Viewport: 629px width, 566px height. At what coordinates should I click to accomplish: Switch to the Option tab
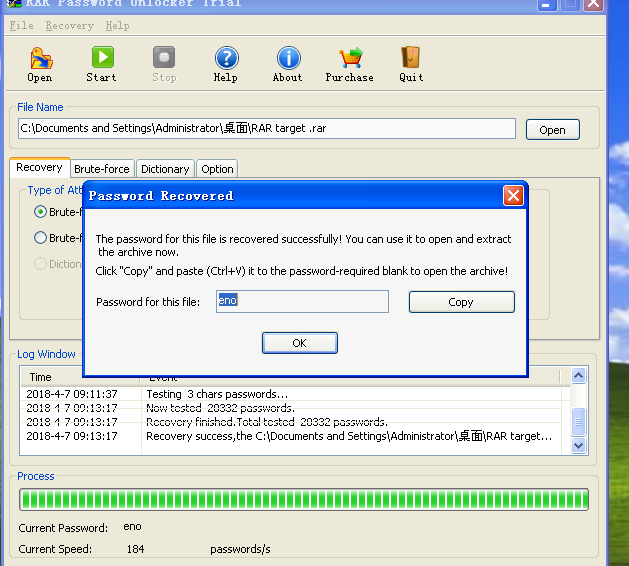click(217, 169)
